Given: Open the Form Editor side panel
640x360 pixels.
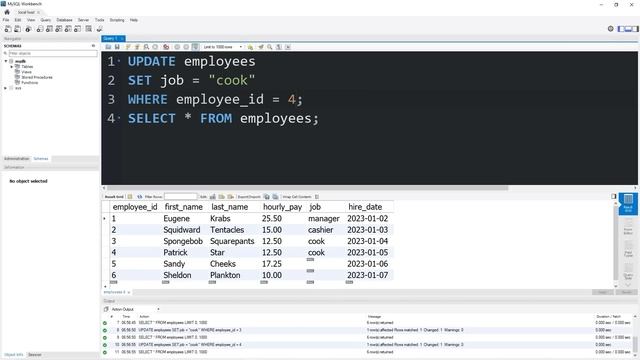Looking at the screenshot, I should point(628,226).
